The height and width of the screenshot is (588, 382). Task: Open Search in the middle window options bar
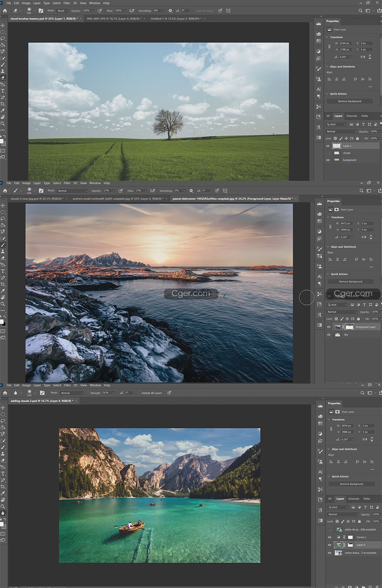click(361, 191)
